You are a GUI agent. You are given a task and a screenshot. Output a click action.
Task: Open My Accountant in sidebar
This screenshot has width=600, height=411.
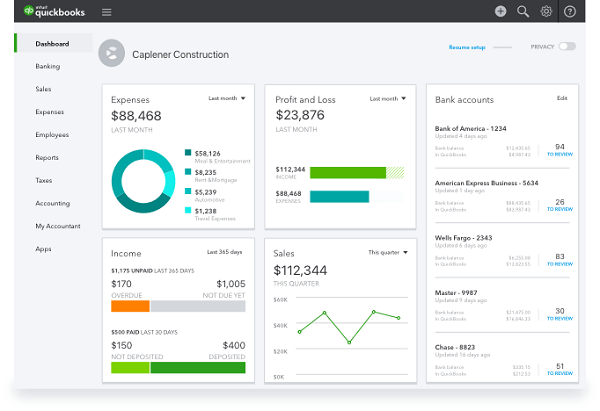coord(58,226)
